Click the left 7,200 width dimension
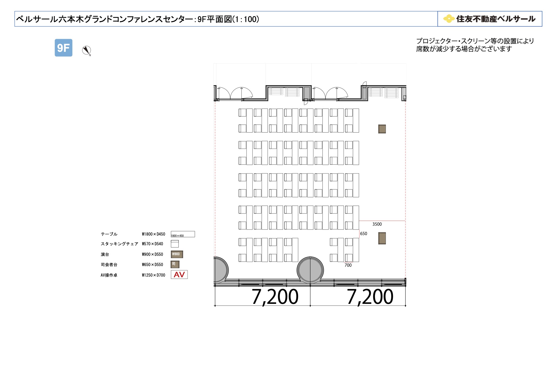Viewport: 555px width, 392px height. click(x=275, y=297)
